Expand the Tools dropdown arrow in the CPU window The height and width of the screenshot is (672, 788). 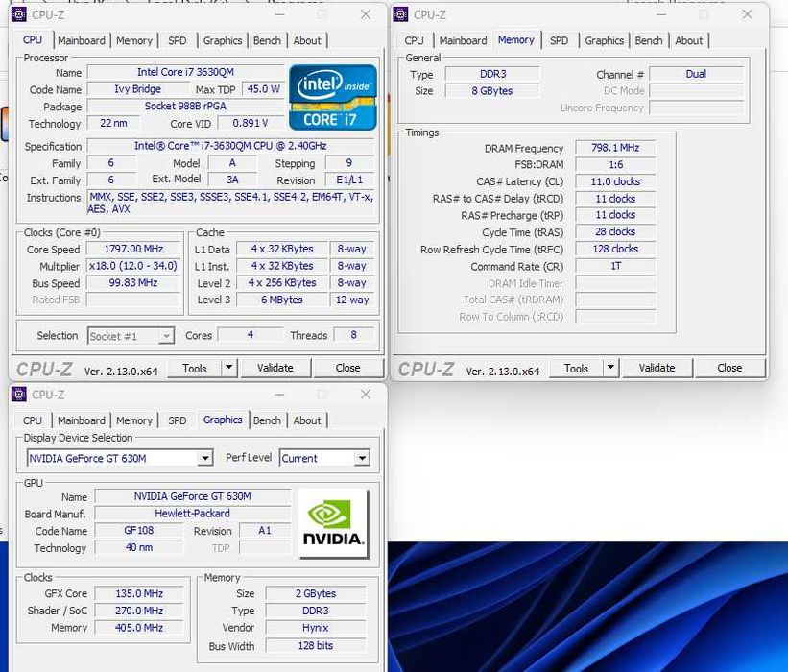click(x=229, y=369)
